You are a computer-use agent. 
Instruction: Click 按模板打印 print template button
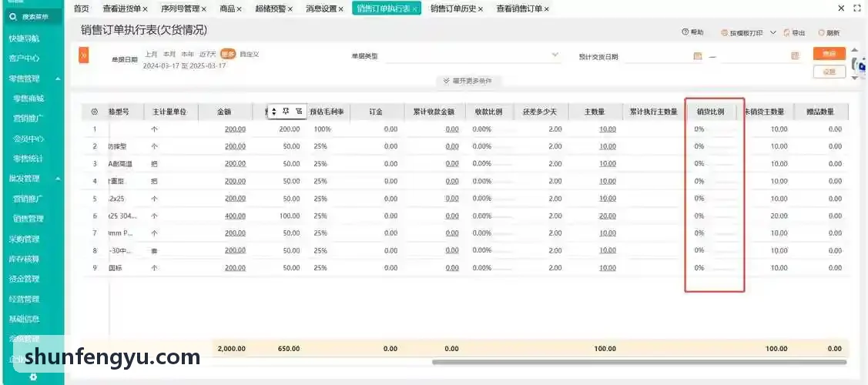coord(742,33)
